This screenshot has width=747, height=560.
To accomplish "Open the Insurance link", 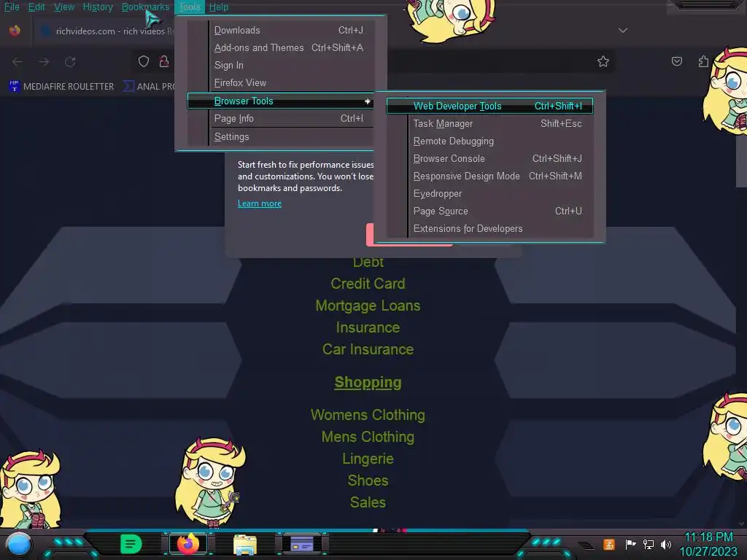I will click(x=368, y=327).
